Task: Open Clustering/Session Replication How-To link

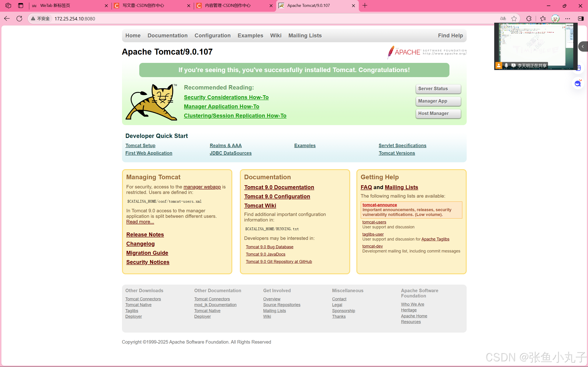Action: [235, 116]
